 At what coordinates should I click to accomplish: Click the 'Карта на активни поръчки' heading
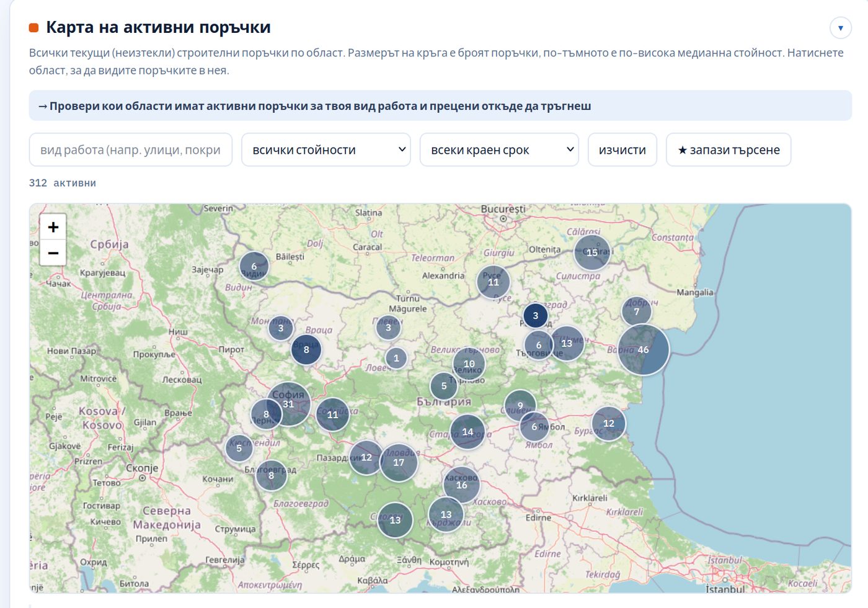tap(158, 27)
